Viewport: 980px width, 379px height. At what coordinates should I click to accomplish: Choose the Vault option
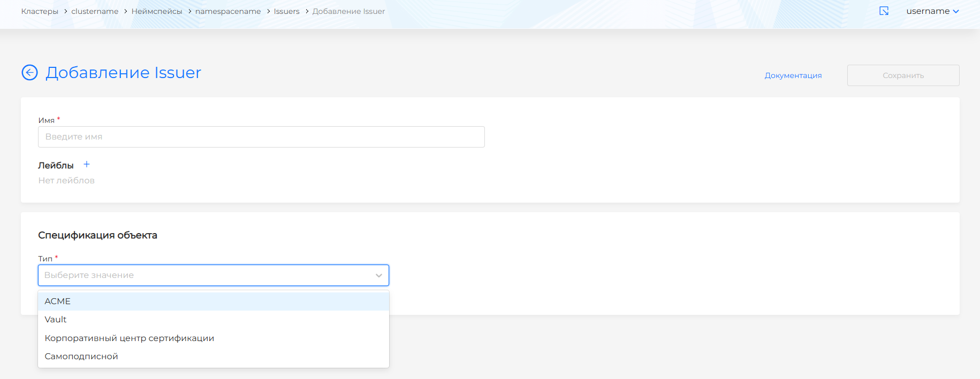[56, 320]
